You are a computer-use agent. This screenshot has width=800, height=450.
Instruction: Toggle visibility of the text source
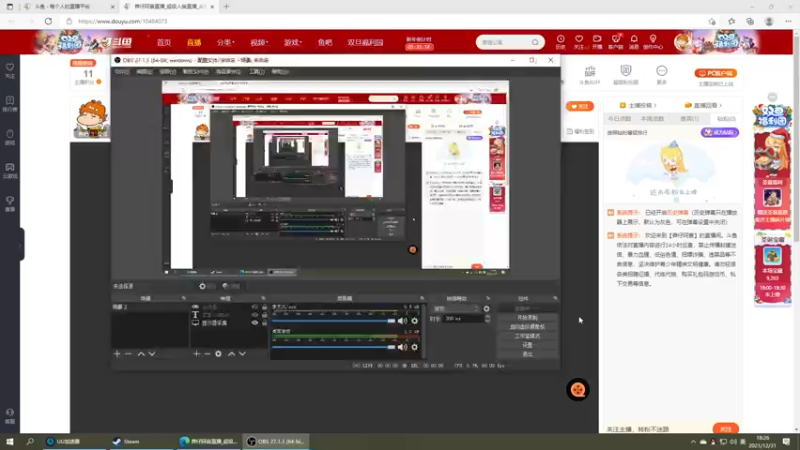pos(255,315)
